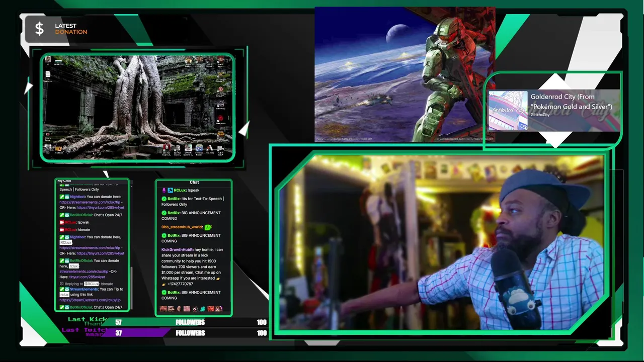
Task: Click the red camera badge beside RCLux !spwak
Action: coord(62,222)
